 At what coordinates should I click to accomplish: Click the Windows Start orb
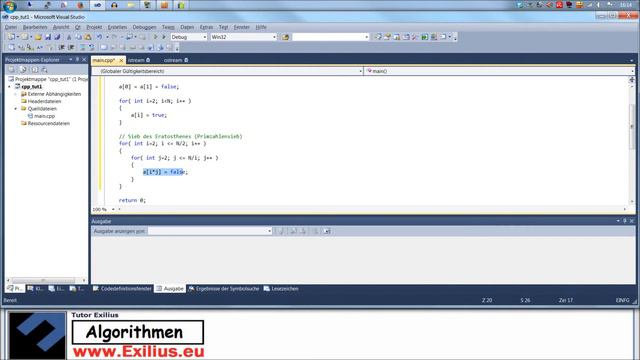click(x=9, y=5)
